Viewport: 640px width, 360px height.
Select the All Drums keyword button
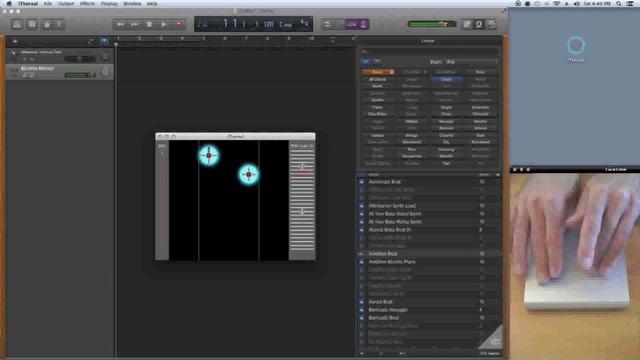coord(378,79)
